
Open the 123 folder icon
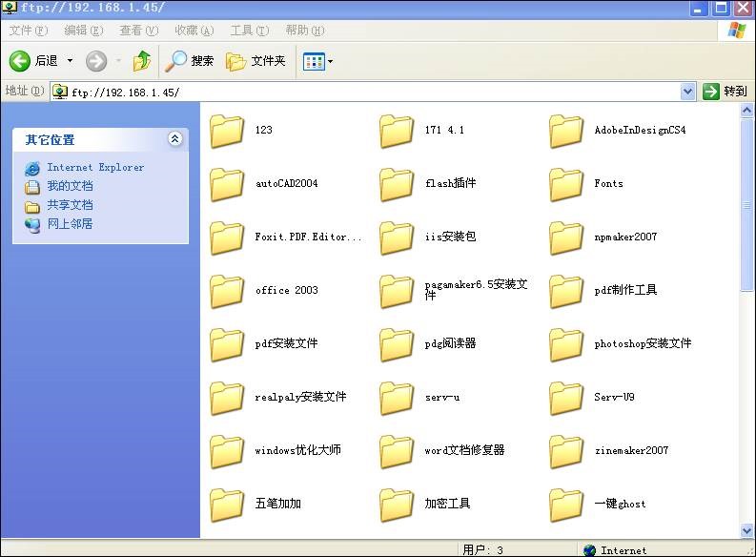[227, 131]
